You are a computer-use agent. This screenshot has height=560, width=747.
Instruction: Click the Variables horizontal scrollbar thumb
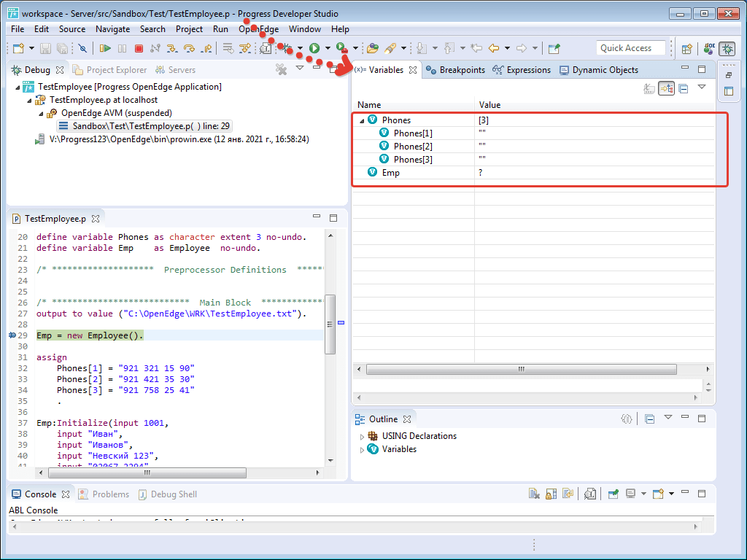(x=521, y=370)
